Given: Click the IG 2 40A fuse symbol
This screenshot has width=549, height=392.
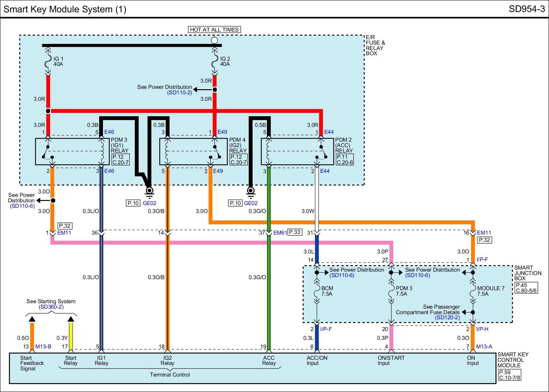Looking at the screenshot, I should coord(214,62).
